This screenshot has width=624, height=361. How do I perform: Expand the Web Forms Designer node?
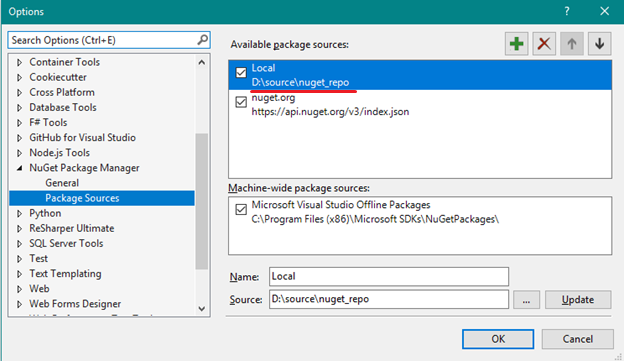19,304
